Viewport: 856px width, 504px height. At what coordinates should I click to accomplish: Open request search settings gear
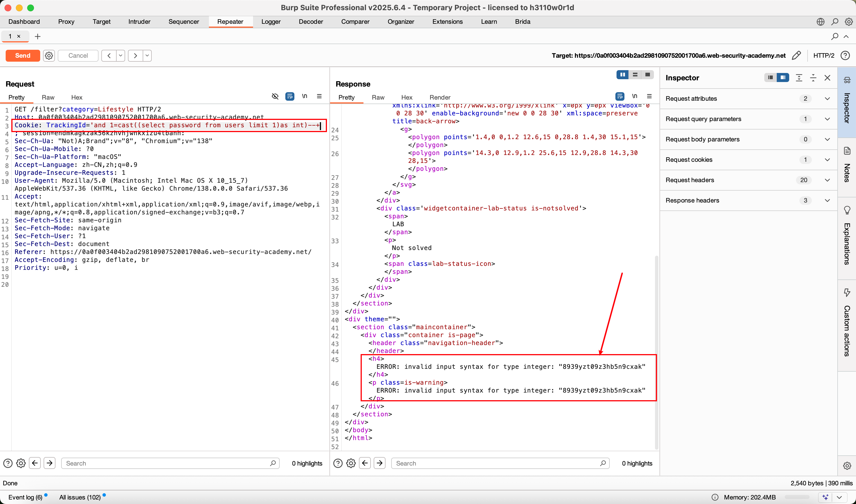click(21, 463)
